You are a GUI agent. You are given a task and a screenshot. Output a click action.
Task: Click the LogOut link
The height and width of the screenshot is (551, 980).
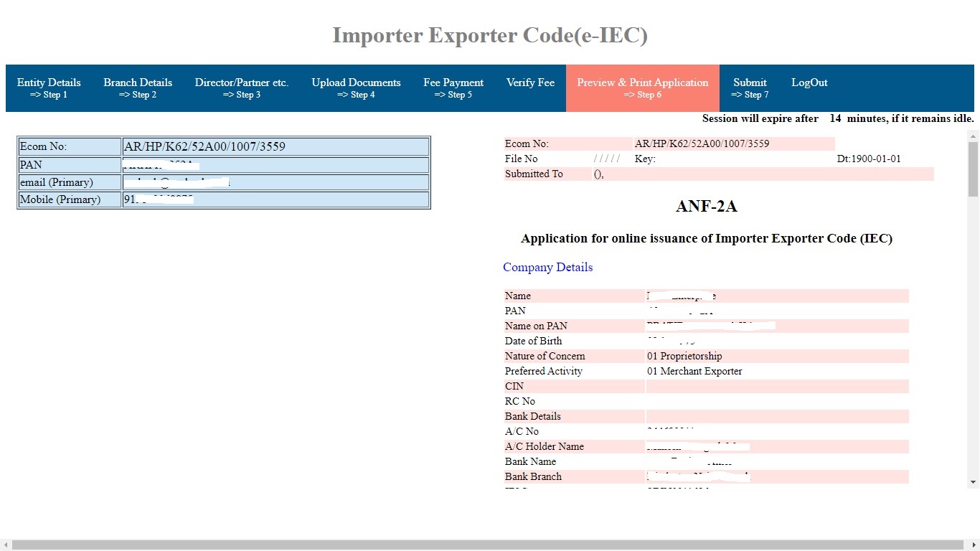[x=809, y=83]
